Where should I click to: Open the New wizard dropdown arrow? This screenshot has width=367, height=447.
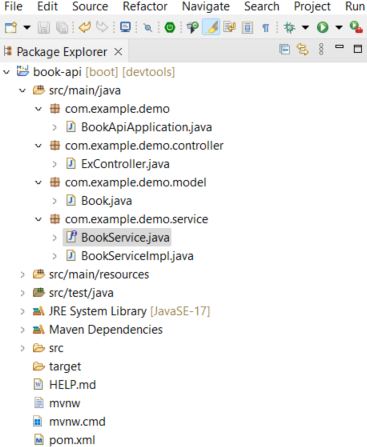[x=27, y=27]
